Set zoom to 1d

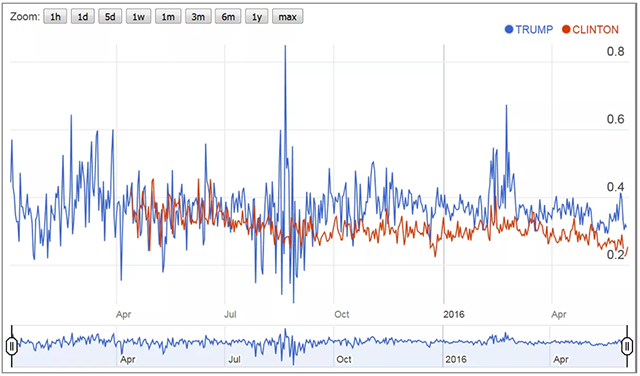(83, 17)
